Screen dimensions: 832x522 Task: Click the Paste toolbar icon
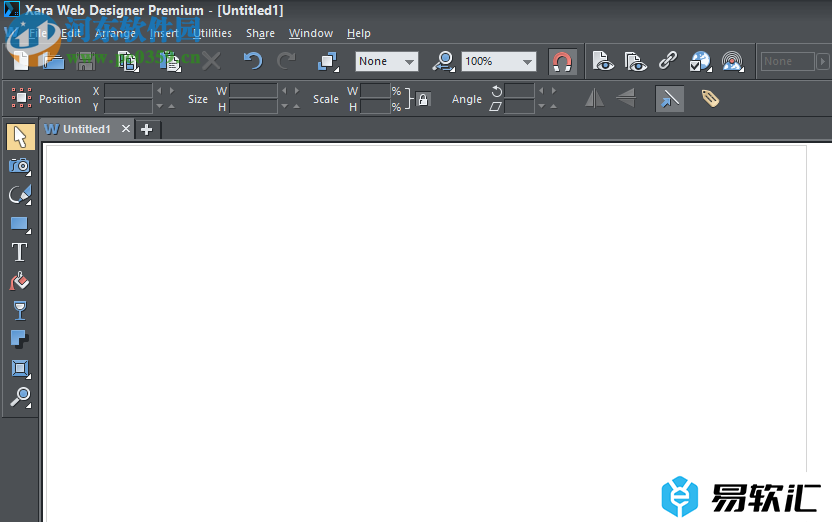coord(170,61)
